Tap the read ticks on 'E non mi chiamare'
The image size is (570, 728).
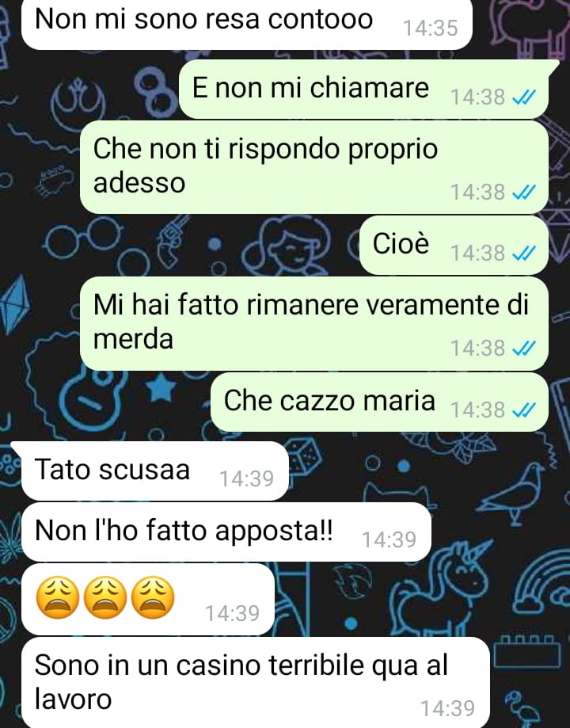coord(523,97)
